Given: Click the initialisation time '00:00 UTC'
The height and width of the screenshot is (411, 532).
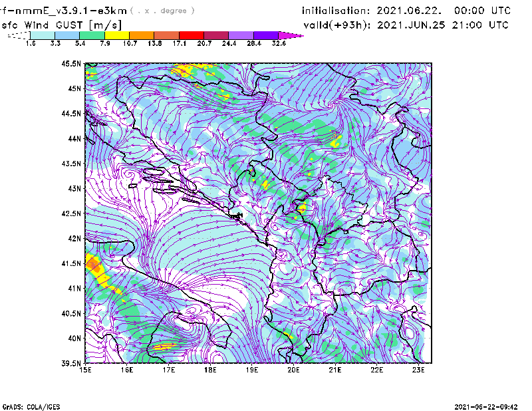Looking at the screenshot, I should coord(482,11).
